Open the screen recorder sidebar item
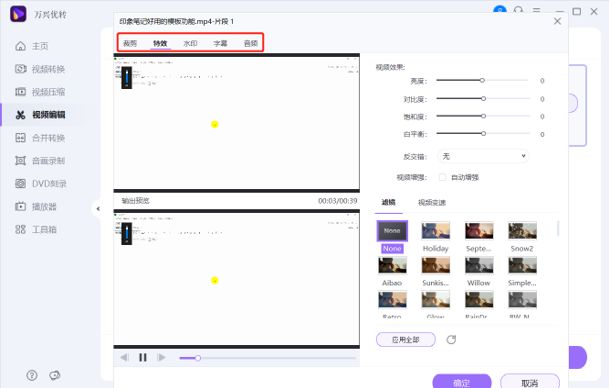609x388 pixels. (x=40, y=161)
